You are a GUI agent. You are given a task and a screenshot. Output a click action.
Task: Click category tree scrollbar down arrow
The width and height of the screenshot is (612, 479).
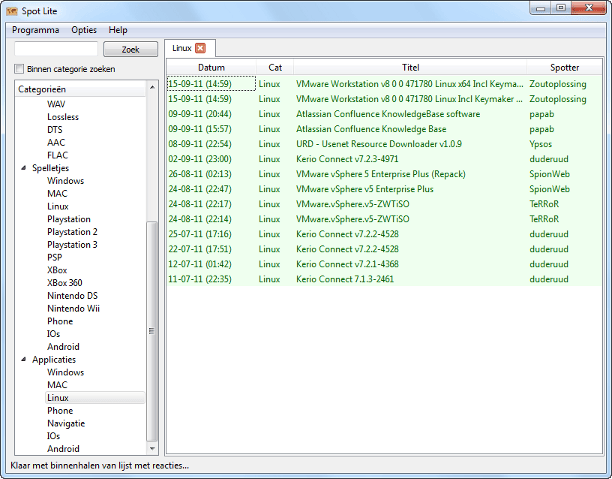[x=152, y=449]
